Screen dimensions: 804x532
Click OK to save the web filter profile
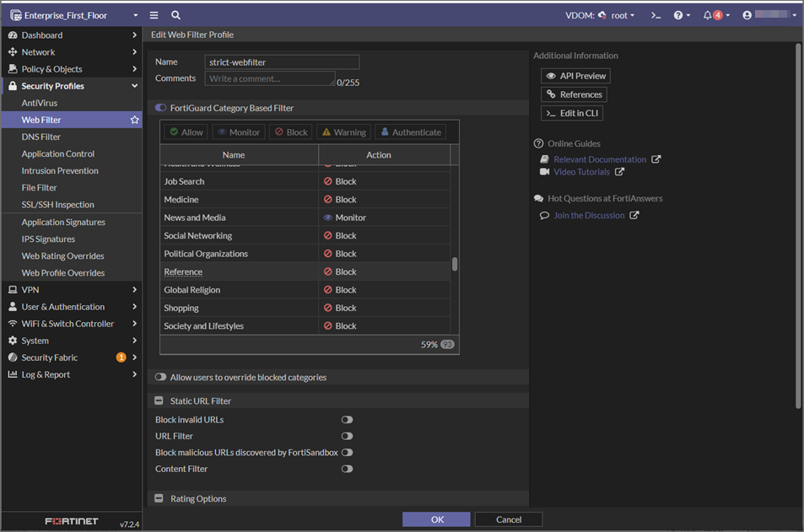point(436,519)
